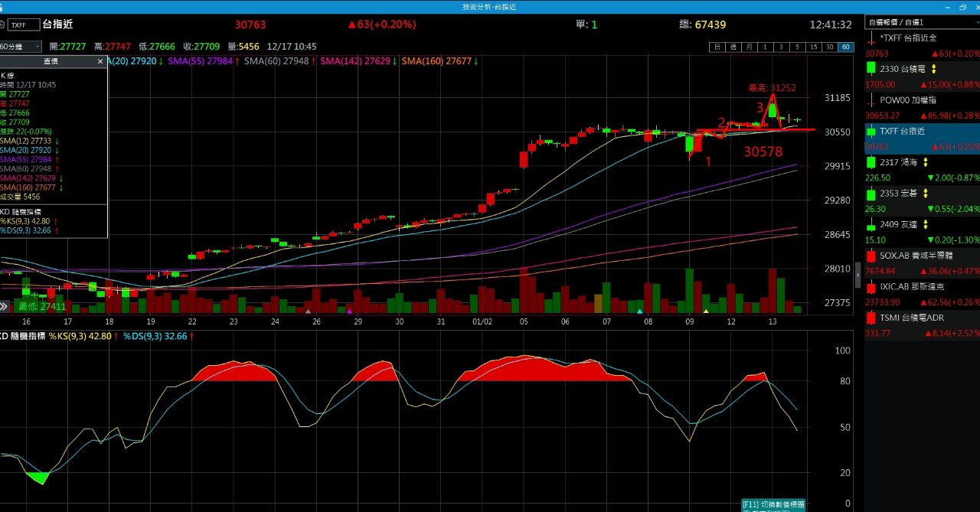980x512 pixels.
Task: Select the POW00 加權指 watchlist row
Action: pyautogui.click(x=922, y=107)
